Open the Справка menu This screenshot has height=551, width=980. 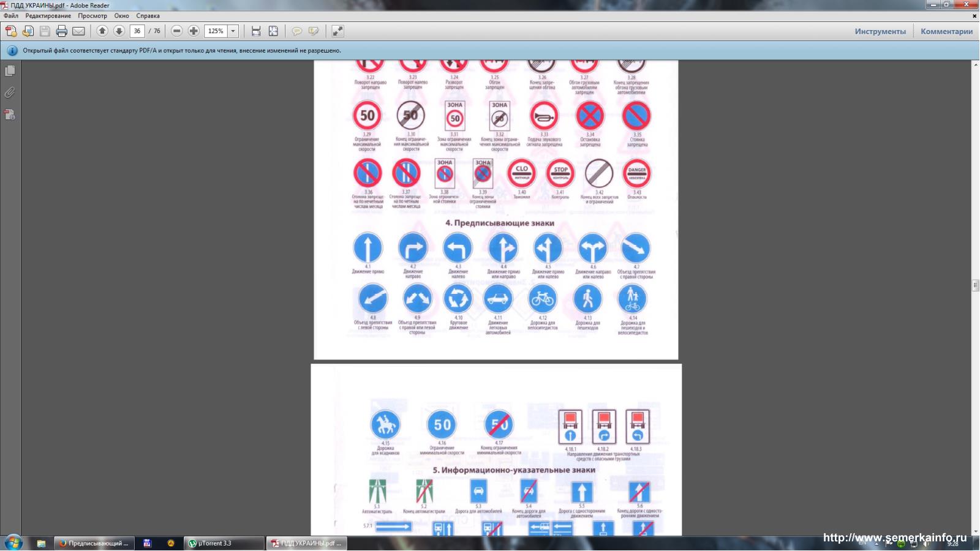[x=148, y=16]
